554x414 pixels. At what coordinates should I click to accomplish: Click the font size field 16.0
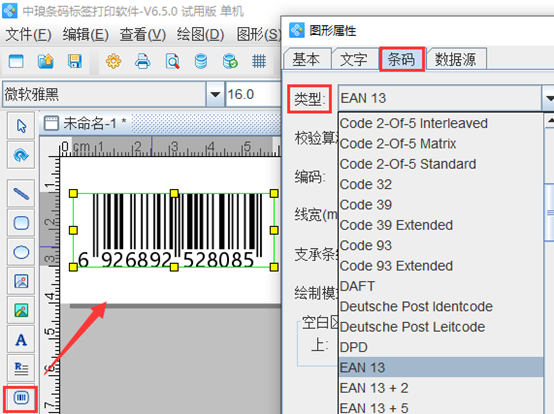(x=253, y=94)
